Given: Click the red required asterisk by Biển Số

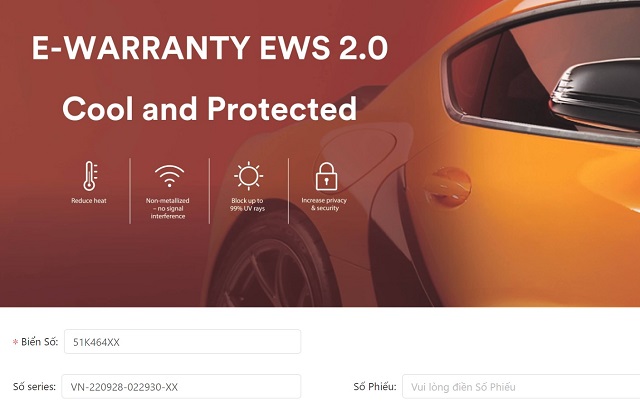Looking at the screenshot, I should [x=16, y=342].
